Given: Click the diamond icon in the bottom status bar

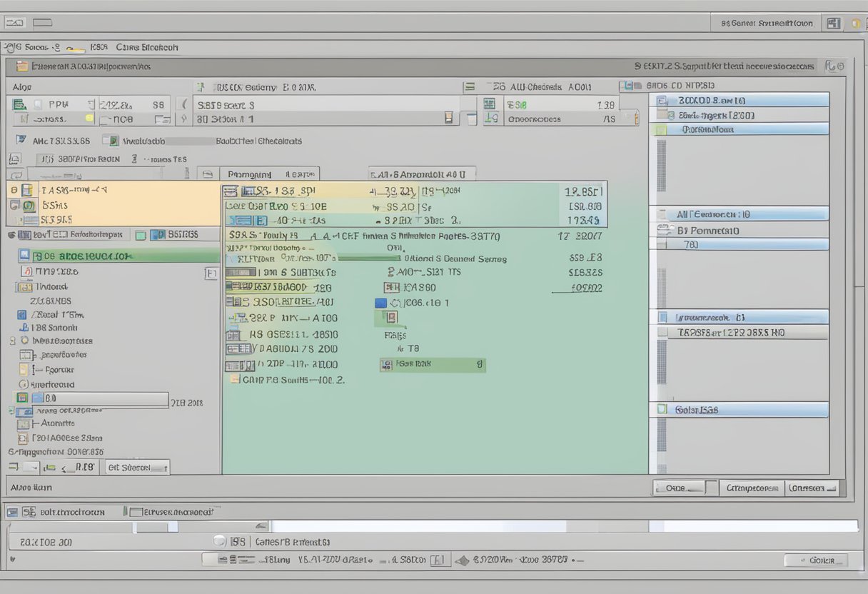Looking at the screenshot, I should coord(461,560).
